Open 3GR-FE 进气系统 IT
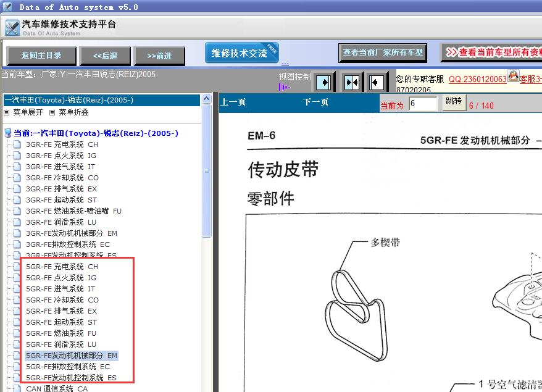This screenshot has height=392, width=542. (x=60, y=167)
